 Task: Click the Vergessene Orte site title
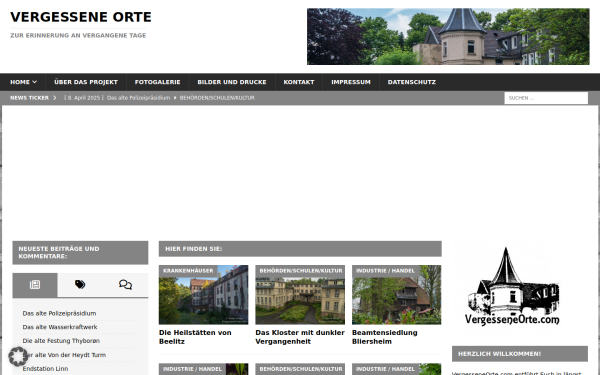point(81,17)
